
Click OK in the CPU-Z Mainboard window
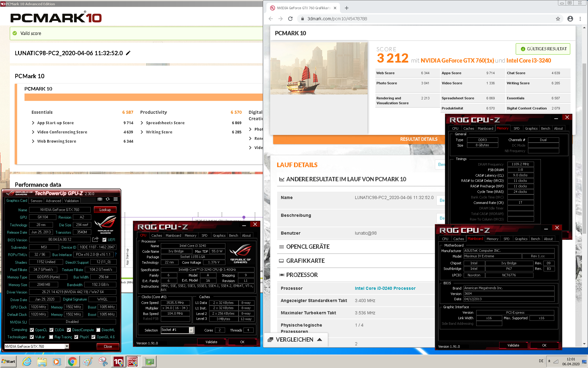coord(544,345)
